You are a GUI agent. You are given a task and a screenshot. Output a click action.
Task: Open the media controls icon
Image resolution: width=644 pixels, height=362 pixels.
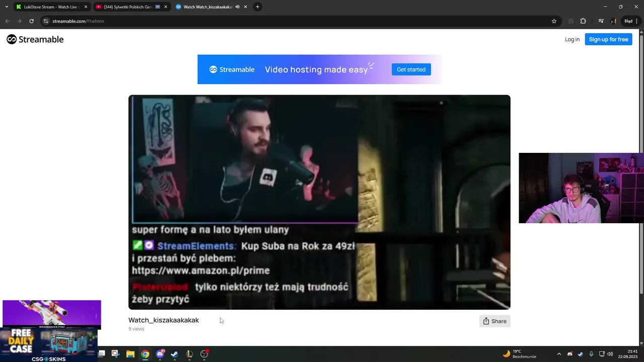(x=601, y=21)
